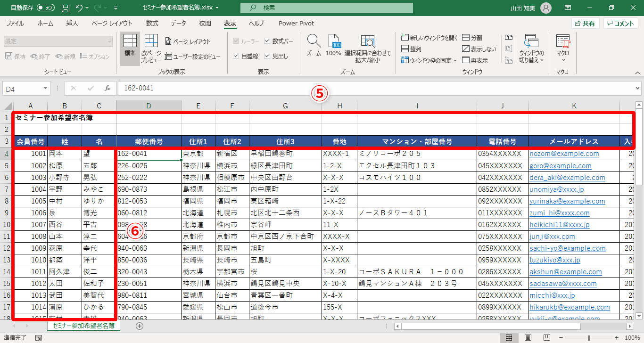Toggle the 自動保存 switch
This screenshot has width=644, height=343.
pyautogui.click(x=45, y=8)
